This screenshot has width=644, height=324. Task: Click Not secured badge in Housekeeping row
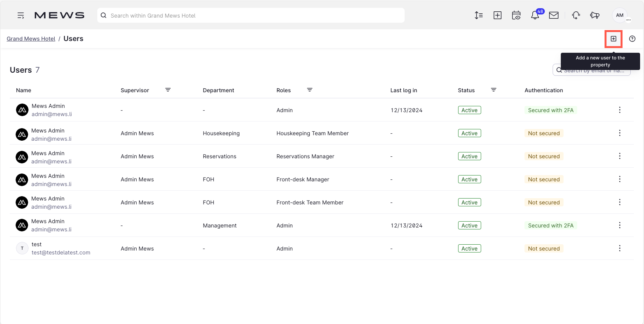click(x=544, y=133)
